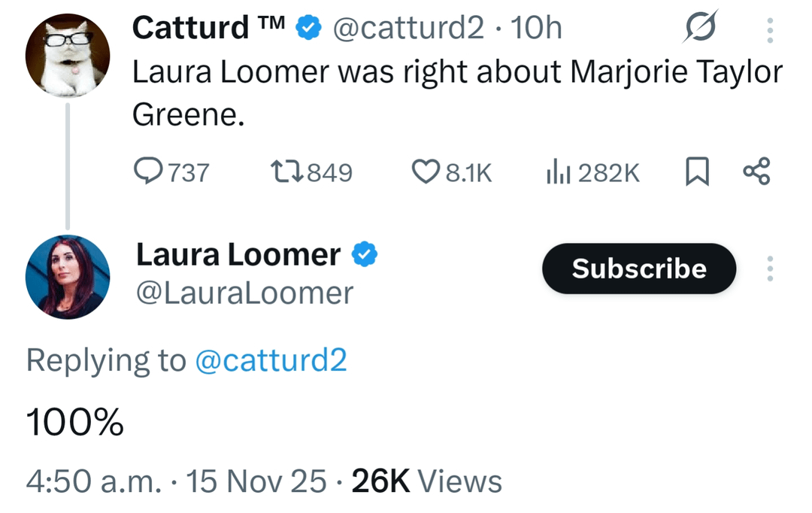Viewport: 812px width, 513px height.
Task: Click the blue @catturd2 mention in Replying to
Action: 271,361
